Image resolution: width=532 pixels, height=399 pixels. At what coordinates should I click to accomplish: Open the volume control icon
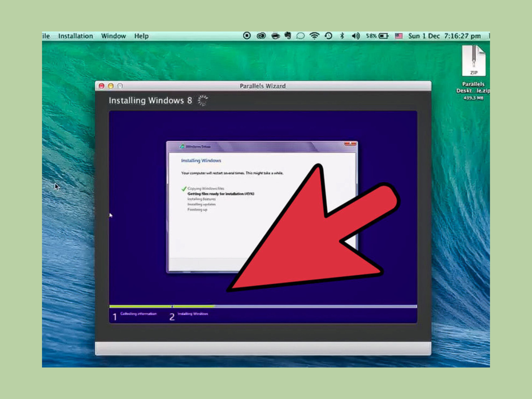(x=356, y=36)
